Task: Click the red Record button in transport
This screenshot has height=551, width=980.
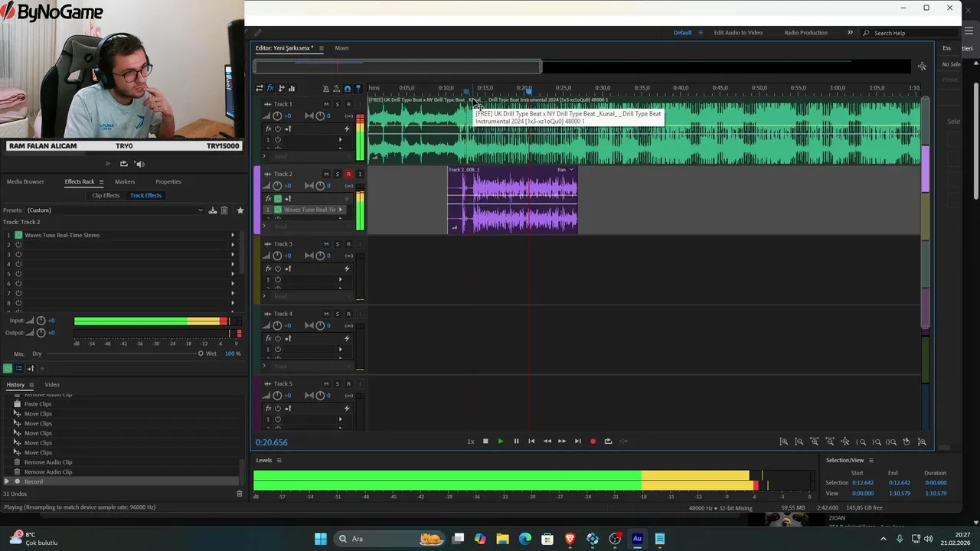Action: pos(593,442)
